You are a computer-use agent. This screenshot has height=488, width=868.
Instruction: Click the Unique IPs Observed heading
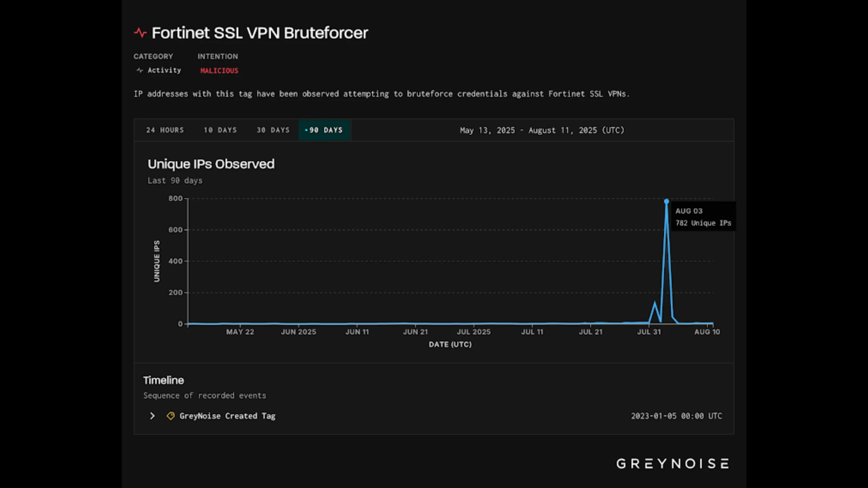(x=211, y=164)
